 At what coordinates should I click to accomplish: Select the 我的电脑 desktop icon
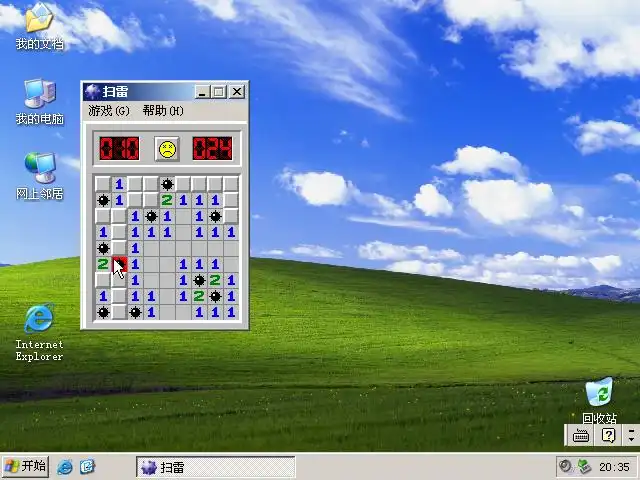point(40,102)
